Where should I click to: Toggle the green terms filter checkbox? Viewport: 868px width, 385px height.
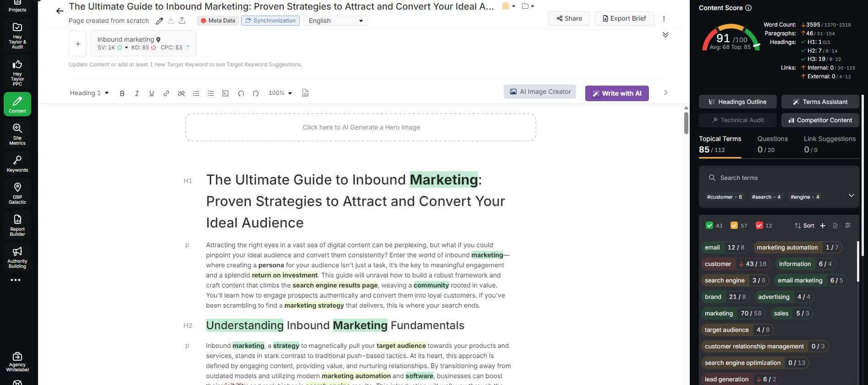[x=709, y=226]
